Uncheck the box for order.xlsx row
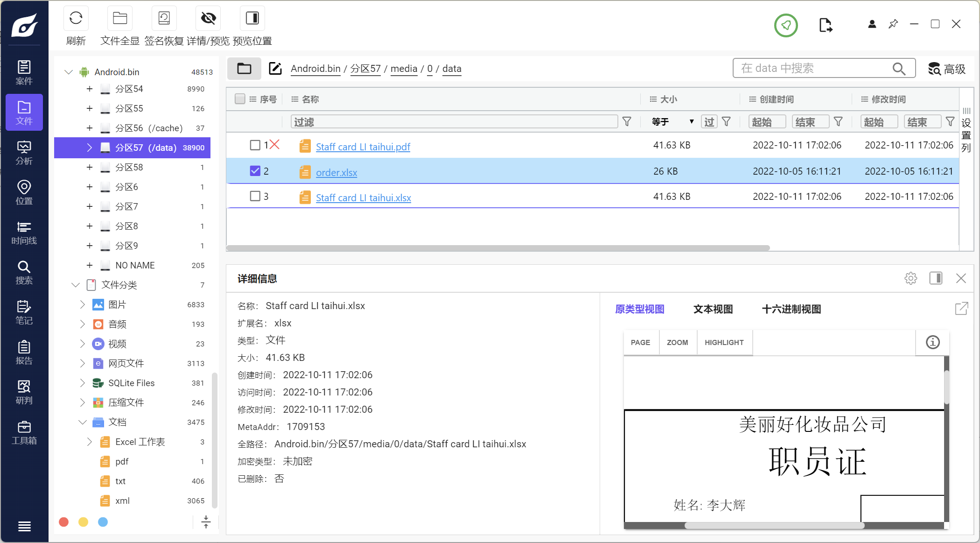980x543 pixels. point(255,171)
